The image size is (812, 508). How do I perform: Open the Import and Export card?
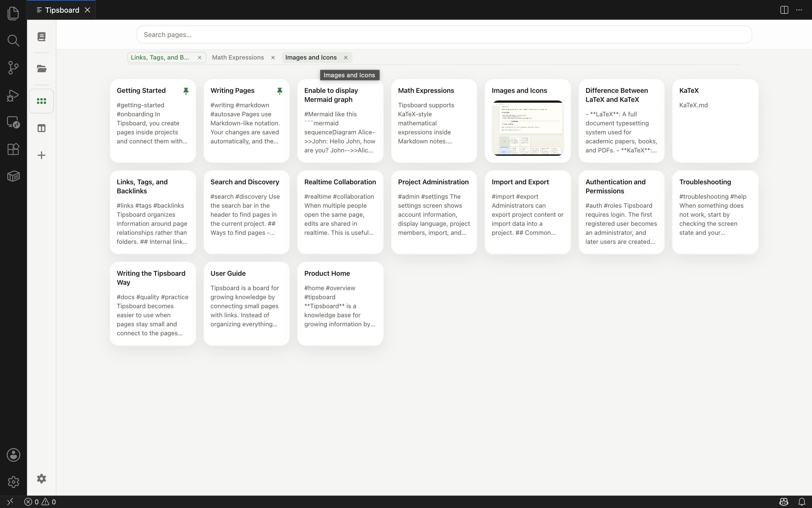528,212
